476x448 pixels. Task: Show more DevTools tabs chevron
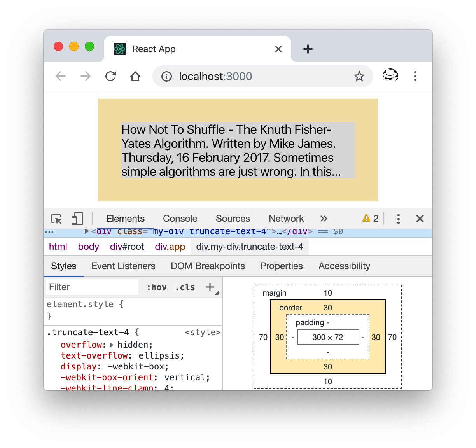[x=324, y=219]
